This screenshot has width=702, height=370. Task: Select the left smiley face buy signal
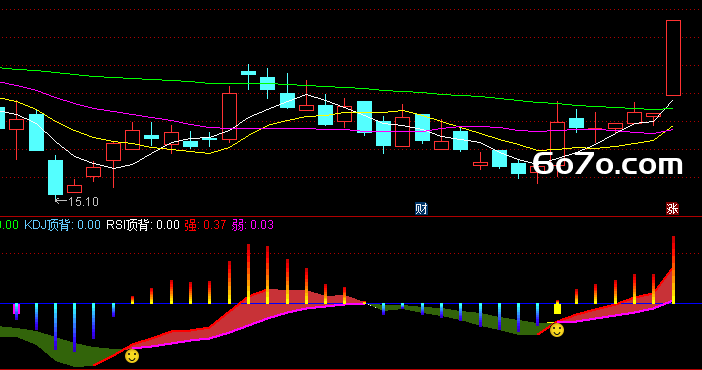[132, 356]
